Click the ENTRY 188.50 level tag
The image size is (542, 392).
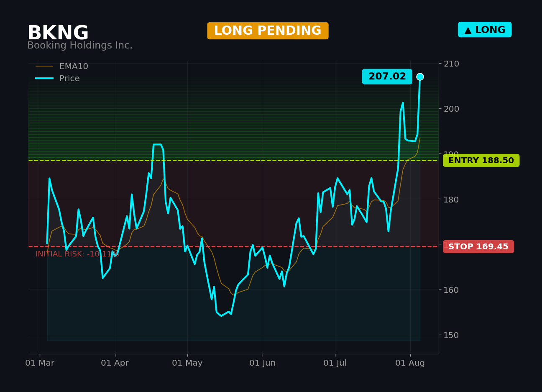click(x=481, y=161)
